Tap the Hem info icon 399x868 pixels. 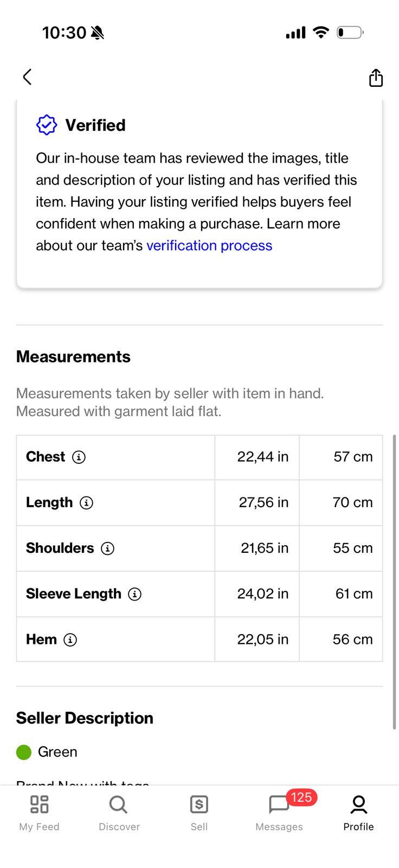[x=70, y=640]
